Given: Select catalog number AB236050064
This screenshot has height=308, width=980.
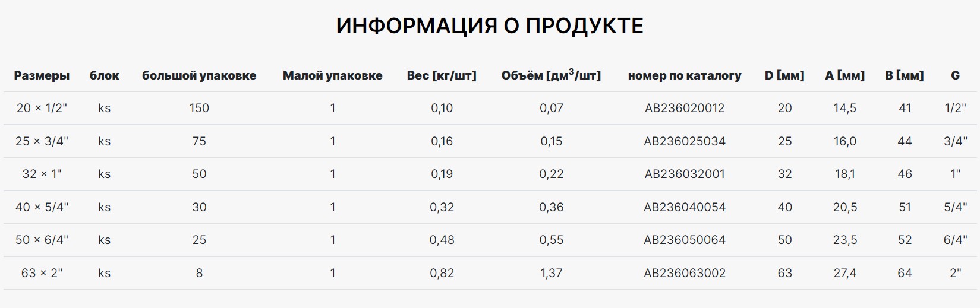Looking at the screenshot, I should 685,240.
